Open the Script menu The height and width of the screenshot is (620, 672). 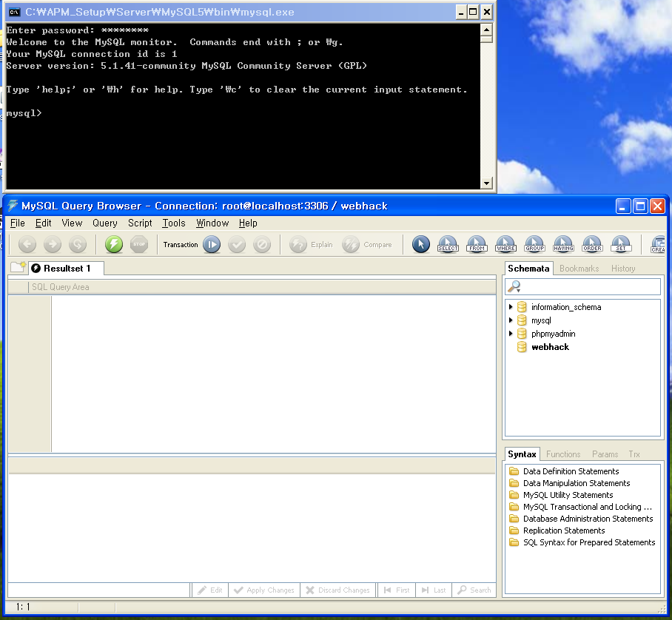tap(140, 223)
